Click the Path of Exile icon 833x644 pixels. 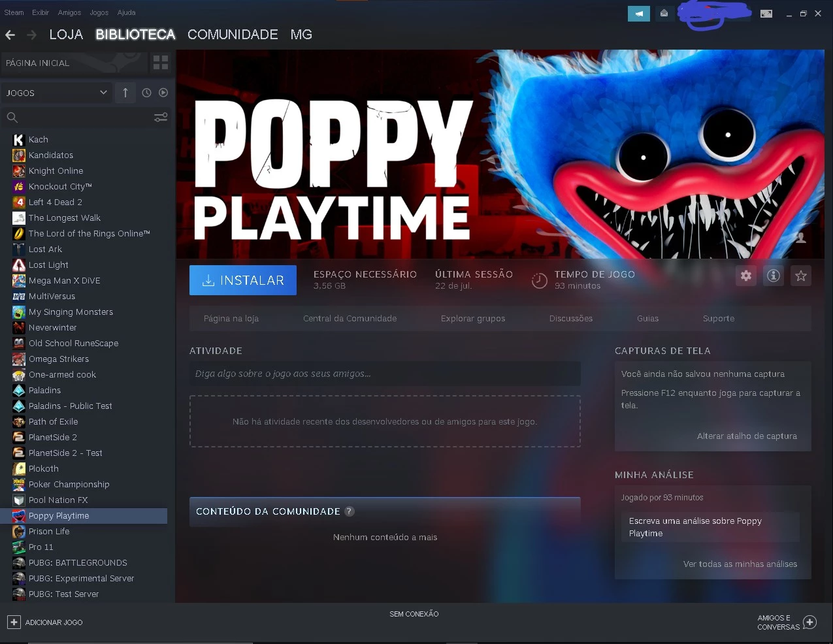19,421
